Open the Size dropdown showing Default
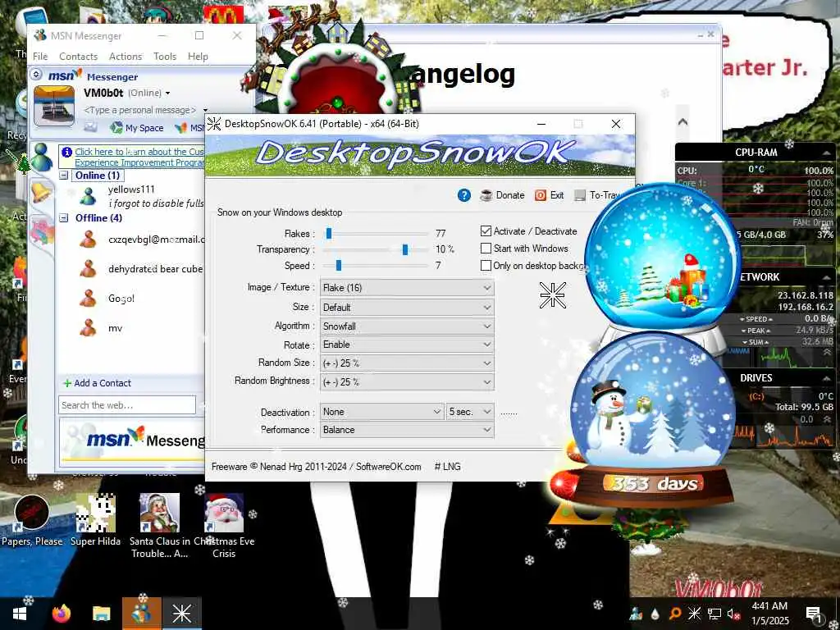 pos(407,308)
